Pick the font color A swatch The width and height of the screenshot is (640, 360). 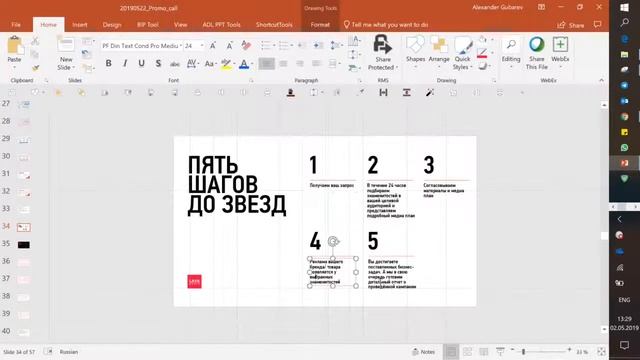pyautogui.click(x=244, y=64)
